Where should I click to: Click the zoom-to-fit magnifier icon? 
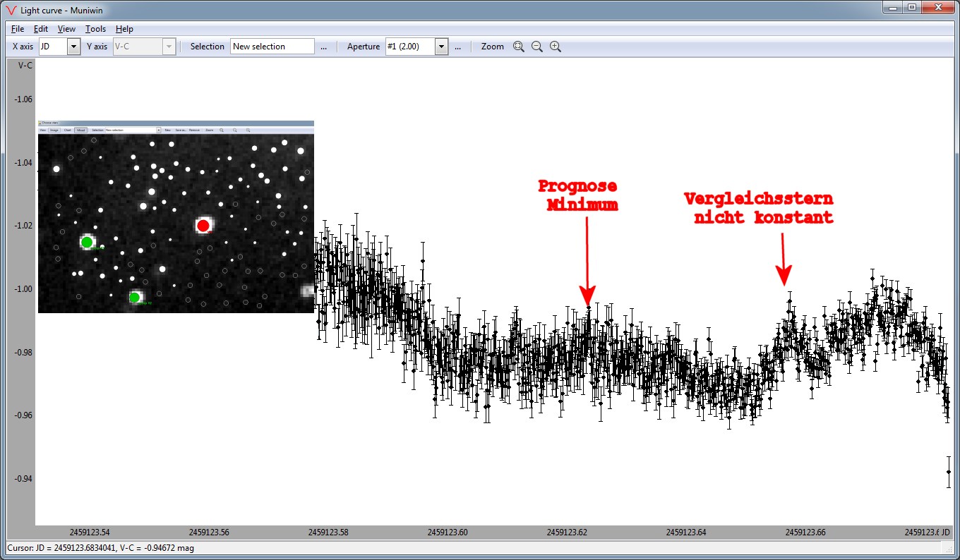519,47
